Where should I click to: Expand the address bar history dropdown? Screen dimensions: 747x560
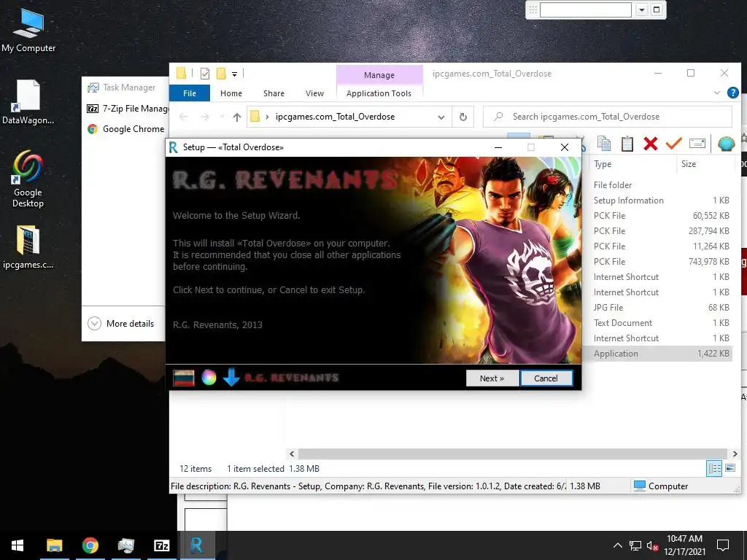[x=441, y=117]
